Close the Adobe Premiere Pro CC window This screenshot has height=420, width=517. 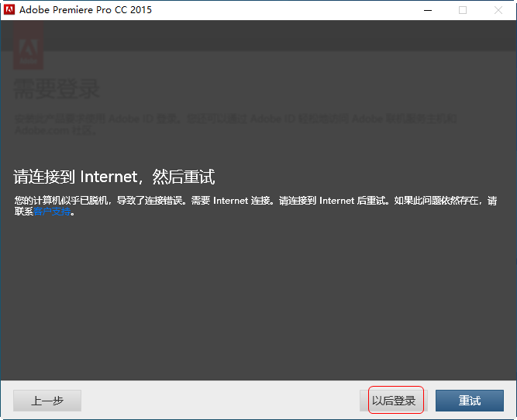(498, 10)
